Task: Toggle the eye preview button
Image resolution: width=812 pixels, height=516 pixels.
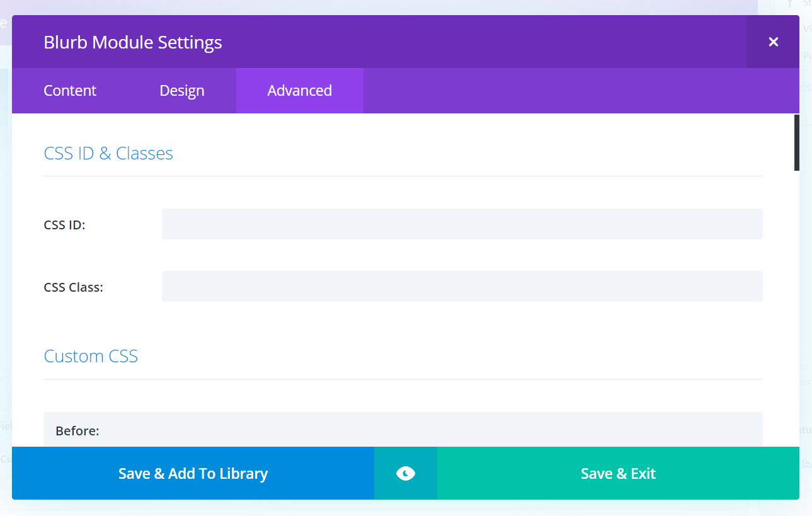Action: (406, 473)
